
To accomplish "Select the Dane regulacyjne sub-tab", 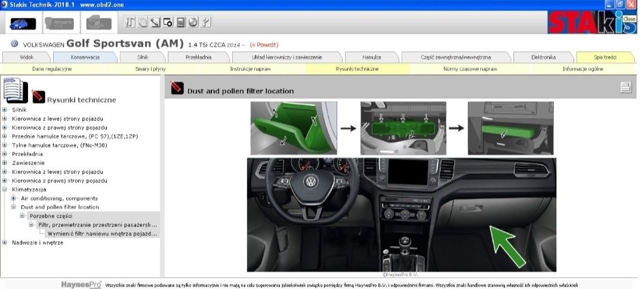I will click(x=52, y=69).
